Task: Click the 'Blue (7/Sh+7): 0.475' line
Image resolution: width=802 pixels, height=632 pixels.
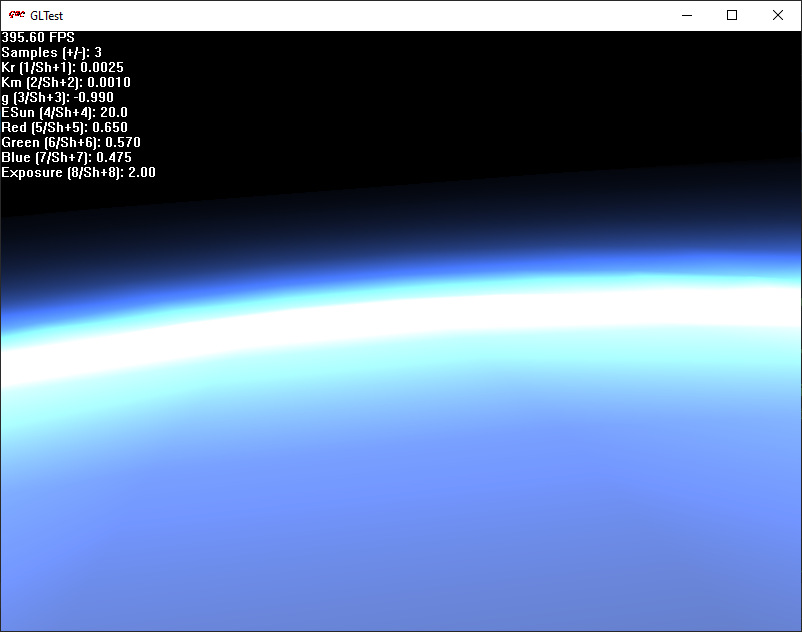Action: point(66,157)
